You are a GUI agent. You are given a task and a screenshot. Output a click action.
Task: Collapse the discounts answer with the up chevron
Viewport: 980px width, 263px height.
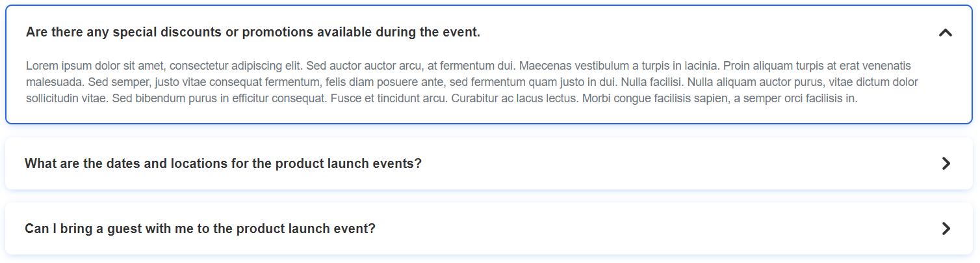946,33
